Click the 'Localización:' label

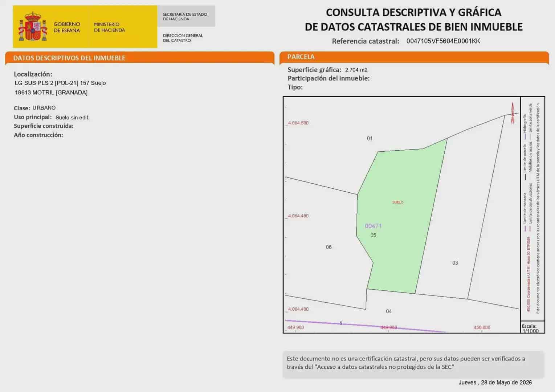33,74
